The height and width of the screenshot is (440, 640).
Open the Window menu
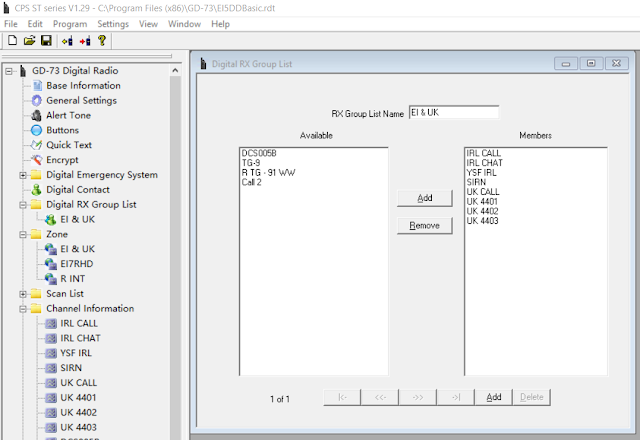(x=184, y=24)
